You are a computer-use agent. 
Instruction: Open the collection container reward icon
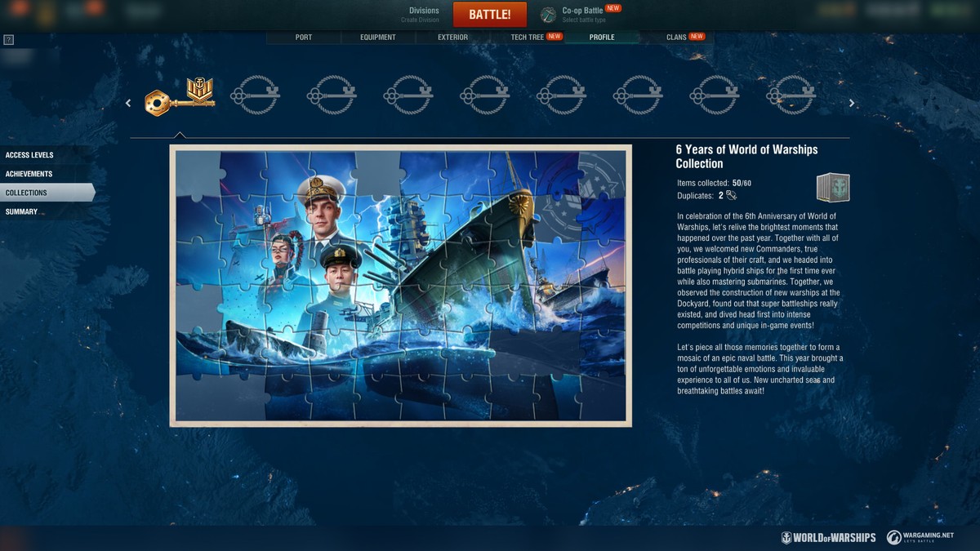pos(833,187)
